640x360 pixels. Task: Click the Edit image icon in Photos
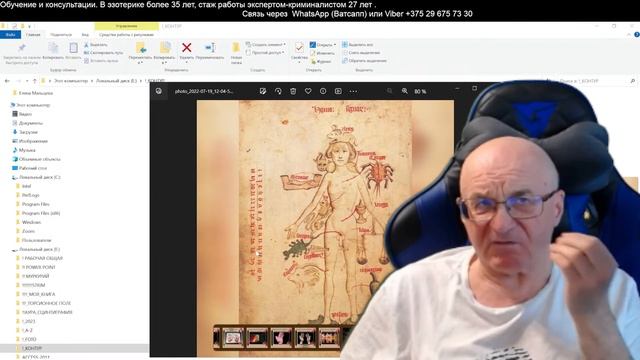tap(263, 91)
